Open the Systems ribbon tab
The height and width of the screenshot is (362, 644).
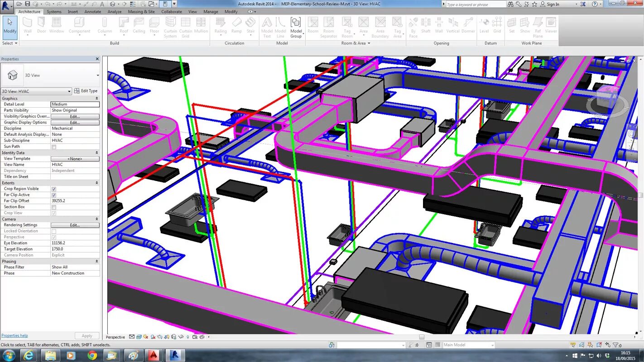54,12
